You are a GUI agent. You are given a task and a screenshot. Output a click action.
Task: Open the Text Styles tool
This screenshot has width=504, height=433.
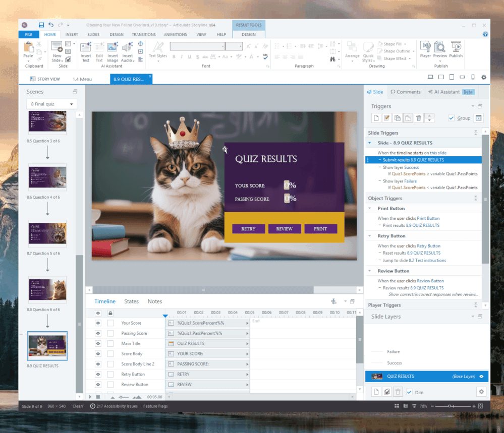158,50
